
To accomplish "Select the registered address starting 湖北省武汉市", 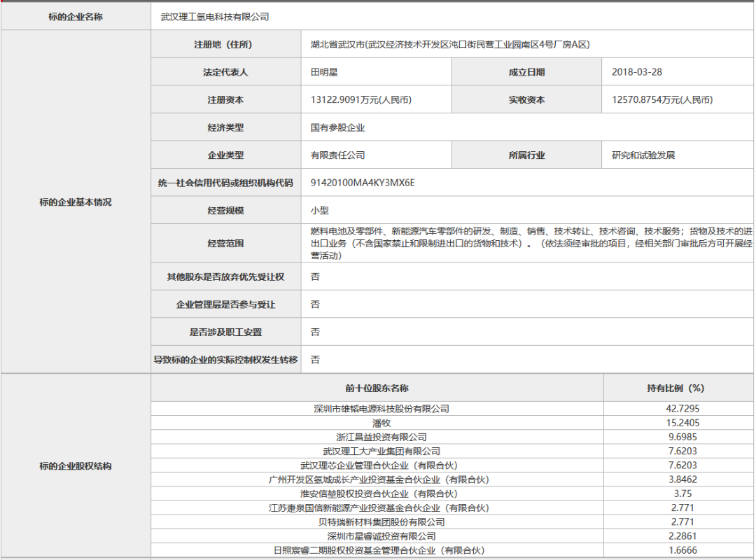I will click(450, 44).
